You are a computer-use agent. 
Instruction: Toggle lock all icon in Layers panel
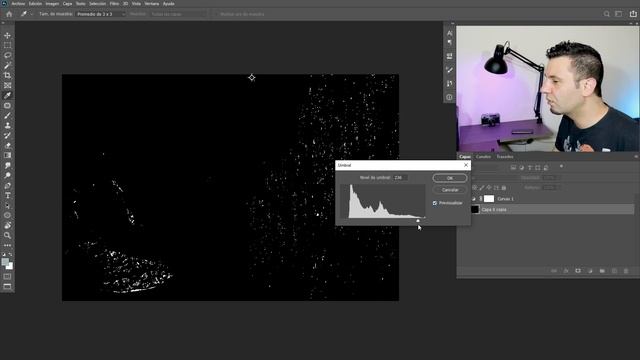pos(504,188)
